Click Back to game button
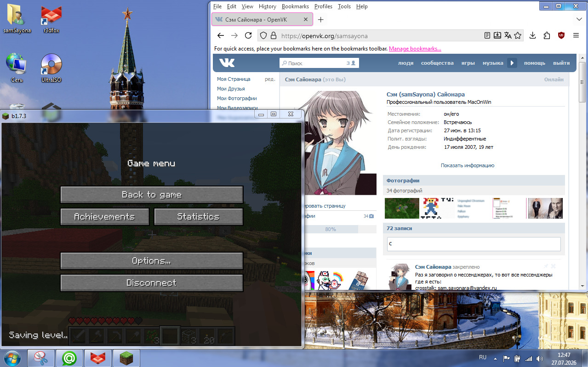Viewport: 588px width, 367px height. tap(152, 195)
